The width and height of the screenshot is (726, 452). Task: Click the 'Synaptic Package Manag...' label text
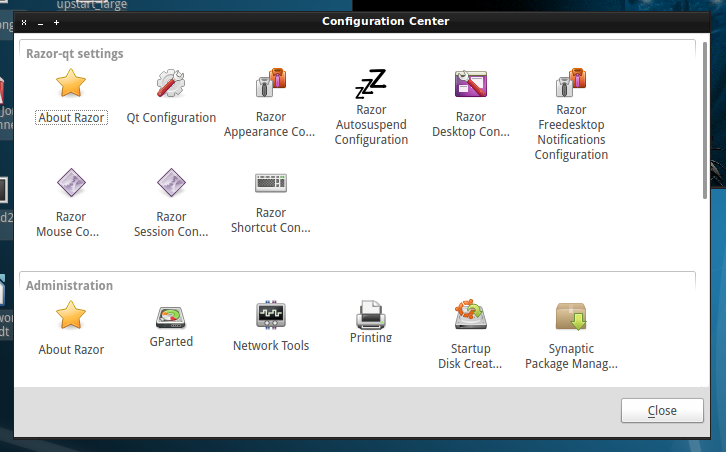point(571,356)
